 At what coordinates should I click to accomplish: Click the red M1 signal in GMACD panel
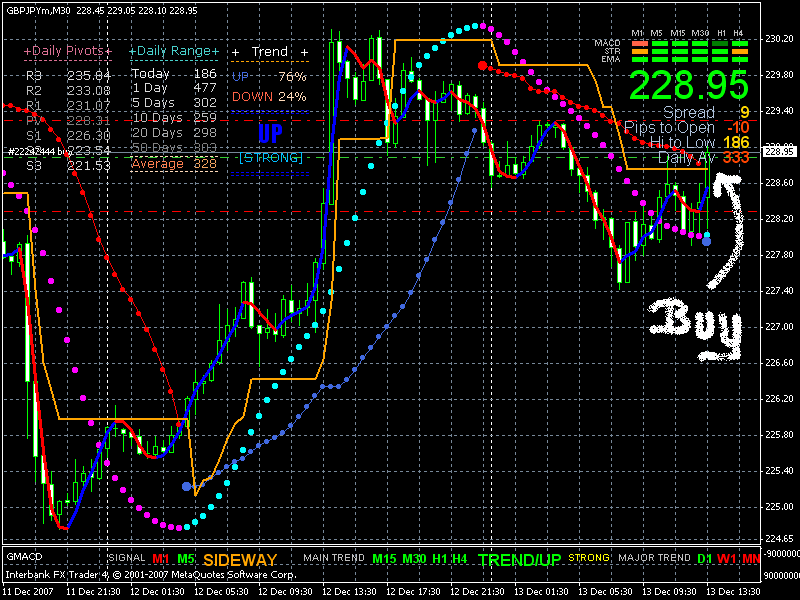click(x=161, y=559)
